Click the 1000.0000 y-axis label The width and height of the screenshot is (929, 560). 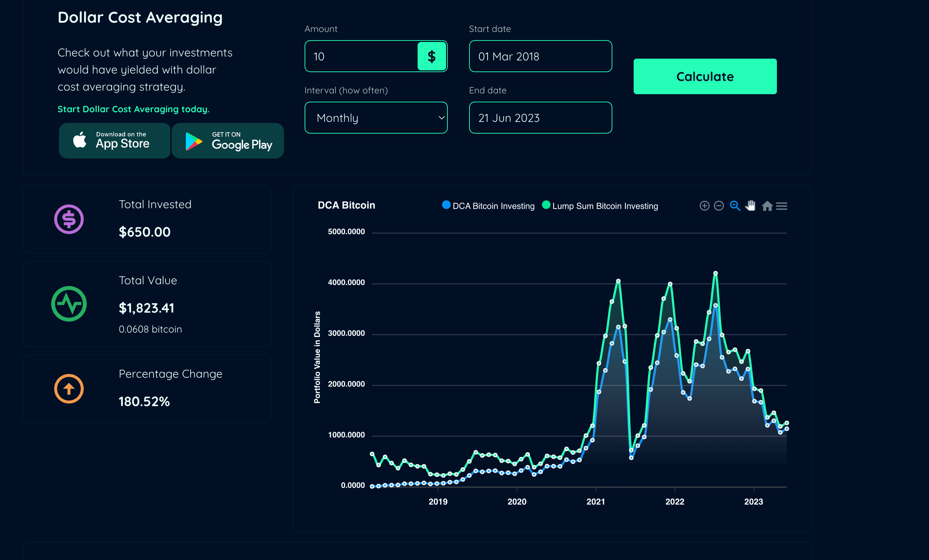(x=346, y=435)
